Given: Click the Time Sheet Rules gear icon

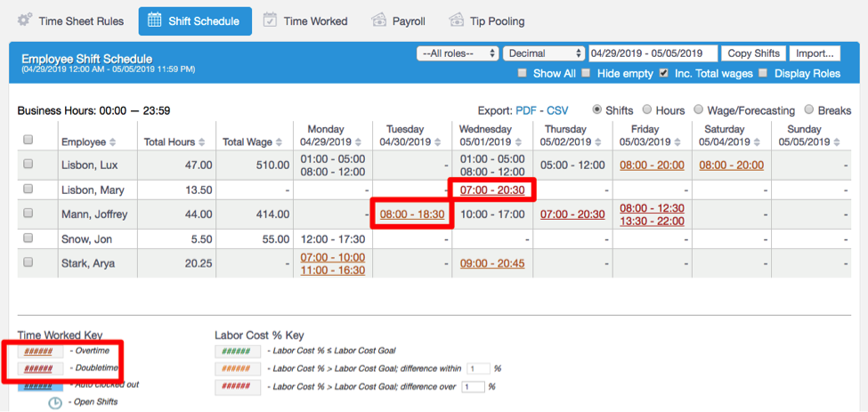Looking at the screenshot, I should 24,21.
